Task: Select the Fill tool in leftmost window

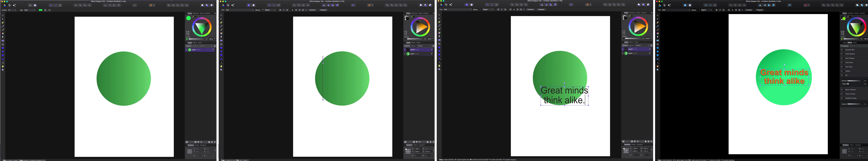Action: [x=3, y=33]
